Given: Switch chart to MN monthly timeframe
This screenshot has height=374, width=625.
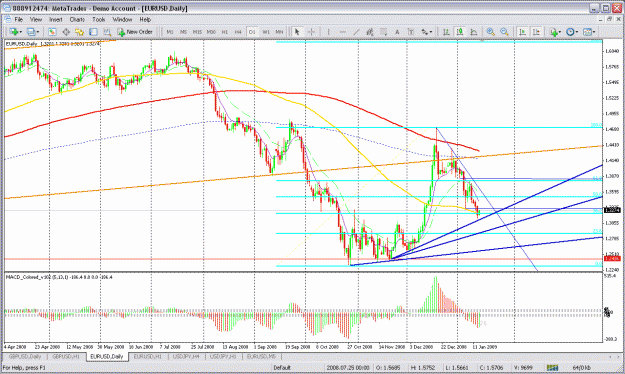Looking at the screenshot, I should pos(279,32).
